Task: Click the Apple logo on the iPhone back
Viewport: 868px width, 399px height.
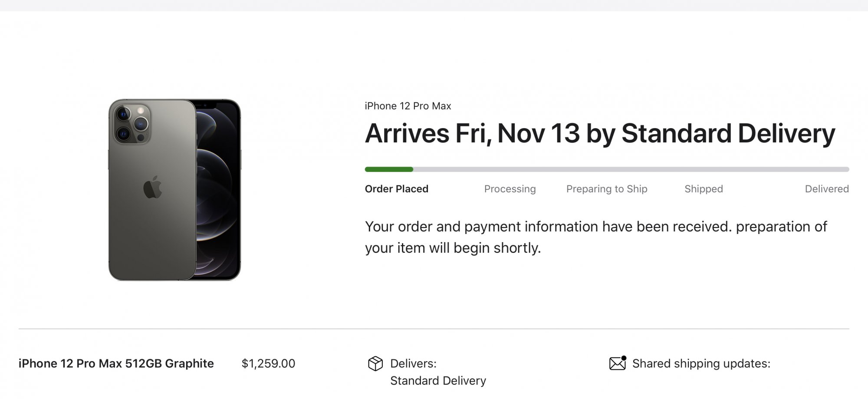Action: tap(152, 188)
